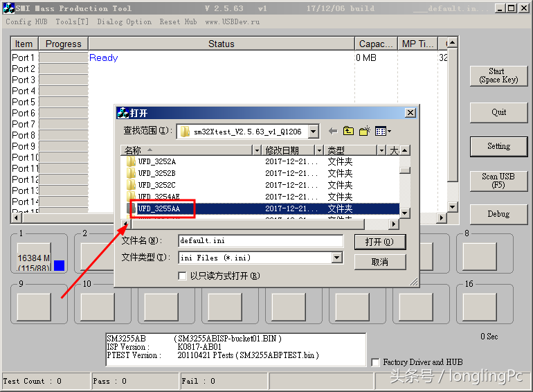Click Start (Space Key) button
The height and width of the screenshot is (392, 533).
pos(498,75)
